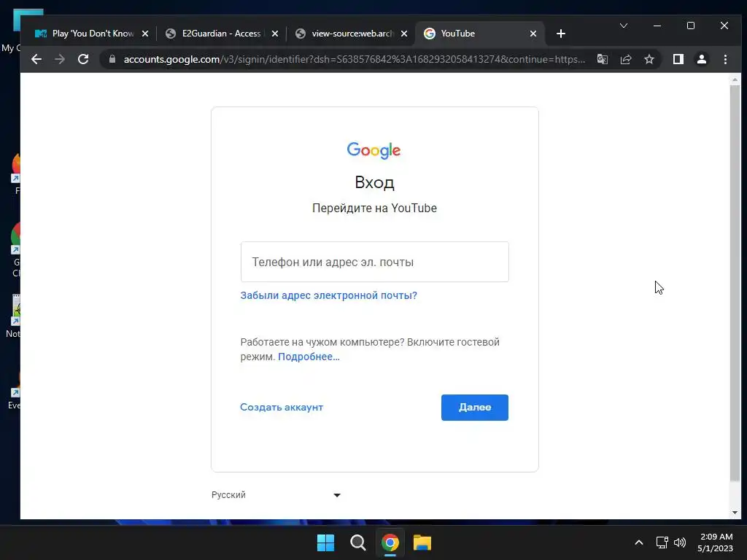This screenshot has height=560, width=747.
Task: Click the address bar URL
Action: point(355,60)
